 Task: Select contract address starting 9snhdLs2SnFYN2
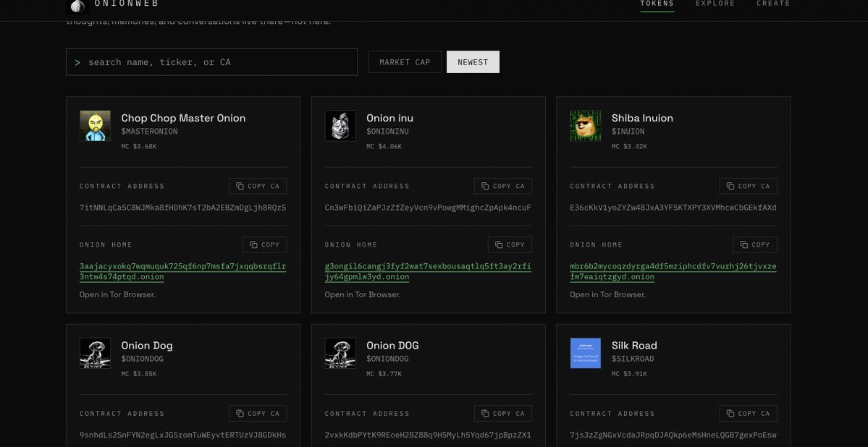point(182,435)
